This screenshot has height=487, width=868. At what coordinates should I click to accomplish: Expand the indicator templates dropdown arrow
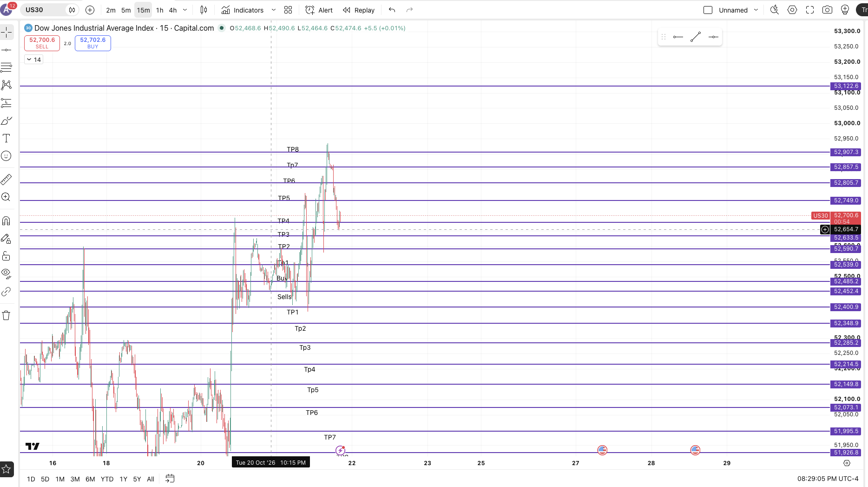point(274,10)
